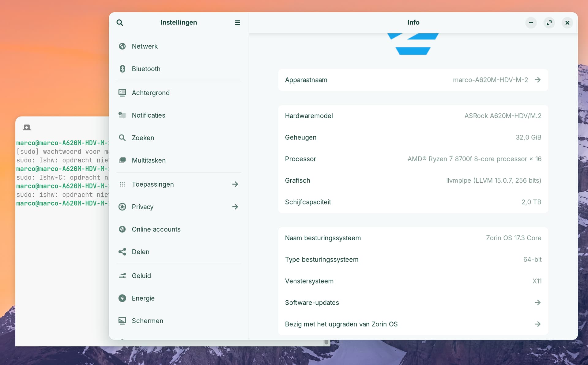
Task: Click AMD Ryzen 7 8700f processor value
Action: 474,159
